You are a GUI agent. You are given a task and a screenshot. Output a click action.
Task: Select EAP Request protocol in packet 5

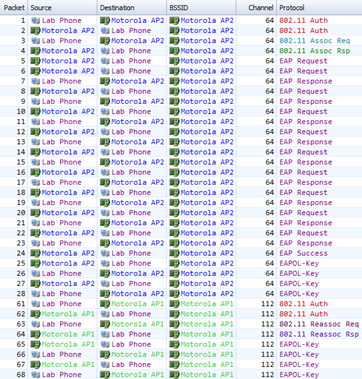[303, 61]
